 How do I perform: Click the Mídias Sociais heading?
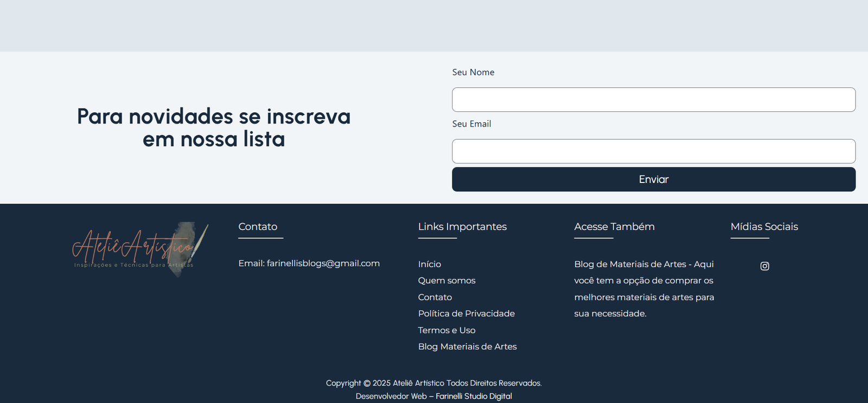764,227
